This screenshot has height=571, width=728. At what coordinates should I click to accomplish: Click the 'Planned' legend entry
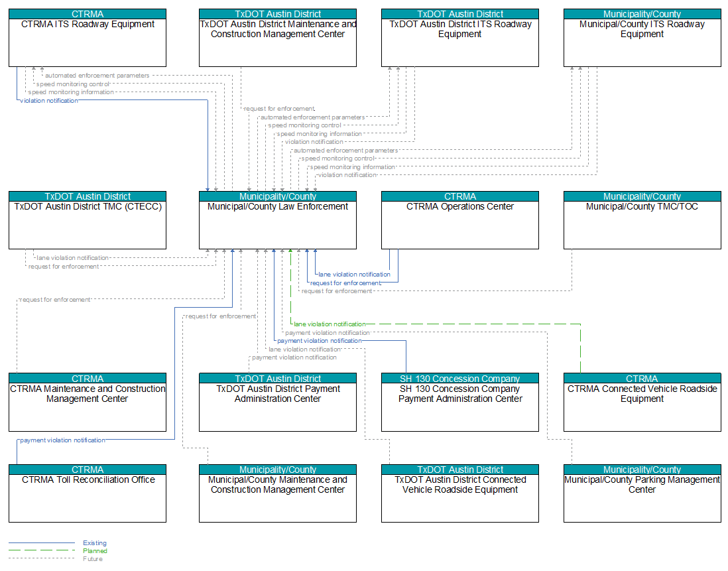coord(95,550)
